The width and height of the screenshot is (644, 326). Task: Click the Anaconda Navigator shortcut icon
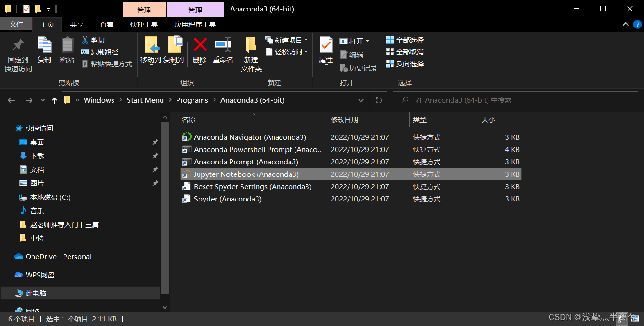[186, 137]
